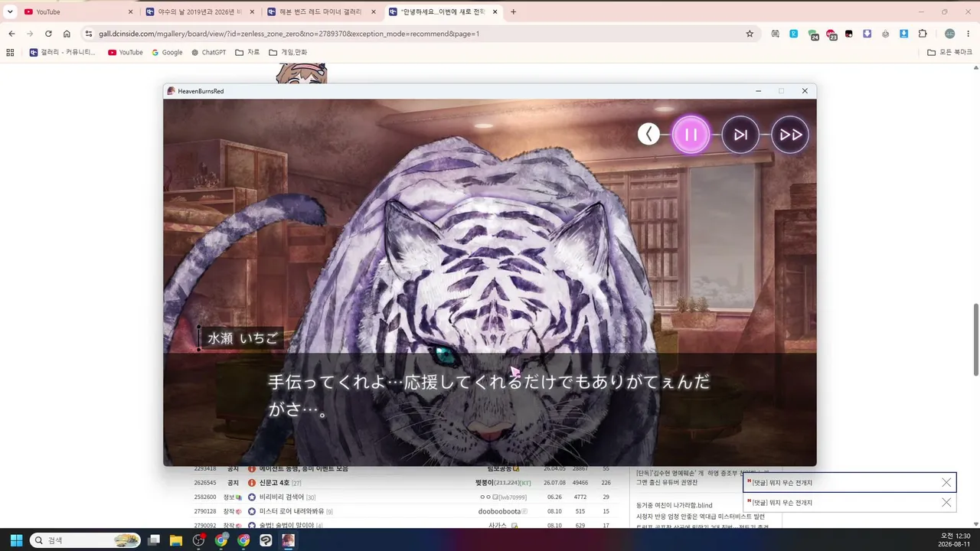
Task: Open the Chrome tab search dropdown
Action: click(10, 11)
